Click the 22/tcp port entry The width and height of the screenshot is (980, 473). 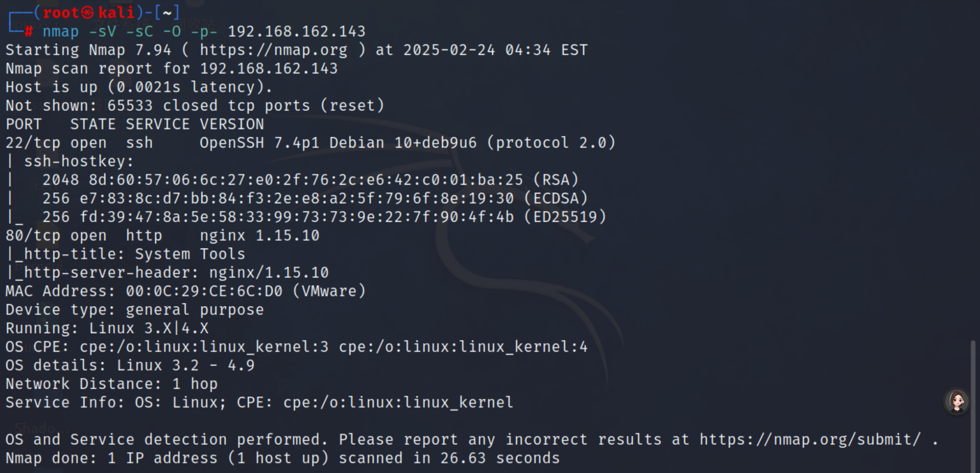pyautogui.click(x=33, y=143)
